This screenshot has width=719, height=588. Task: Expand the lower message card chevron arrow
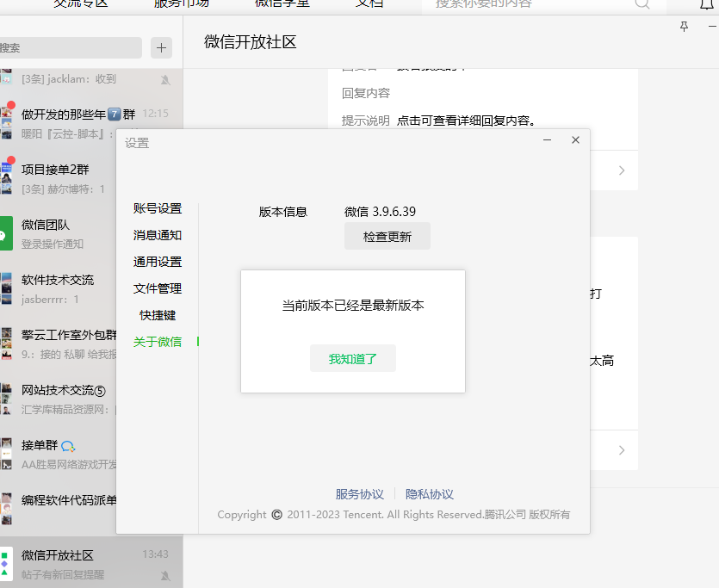tap(622, 450)
